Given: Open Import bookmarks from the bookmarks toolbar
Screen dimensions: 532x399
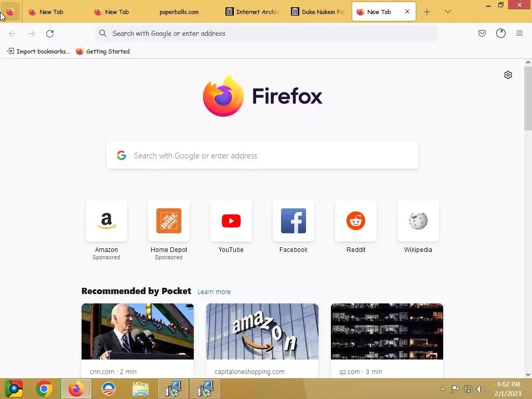Looking at the screenshot, I should pos(38,51).
